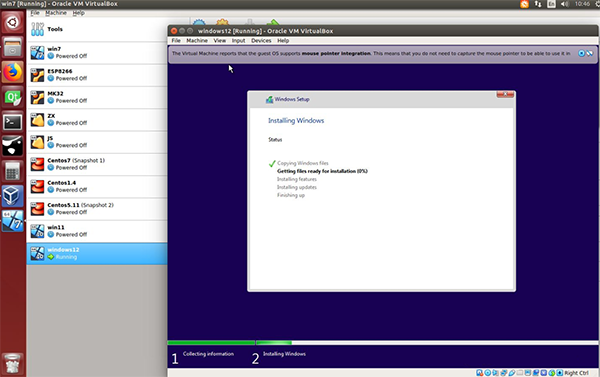Open the Terminal from the launcher

click(13, 122)
